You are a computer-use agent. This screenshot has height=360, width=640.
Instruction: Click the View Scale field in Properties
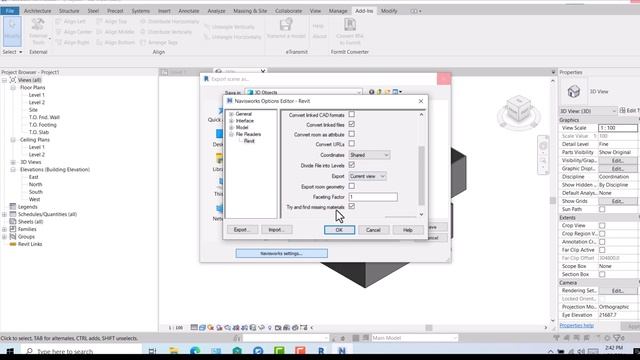coord(617,128)
